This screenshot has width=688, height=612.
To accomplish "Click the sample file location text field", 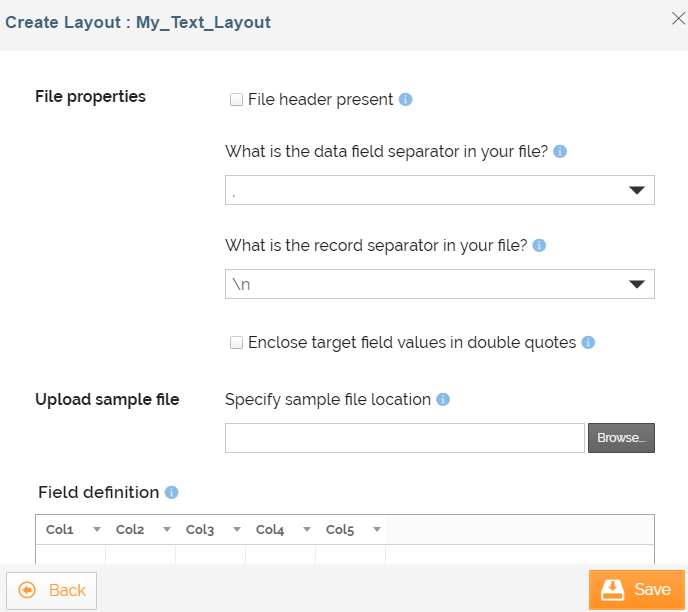I will (x=404, y=438).
